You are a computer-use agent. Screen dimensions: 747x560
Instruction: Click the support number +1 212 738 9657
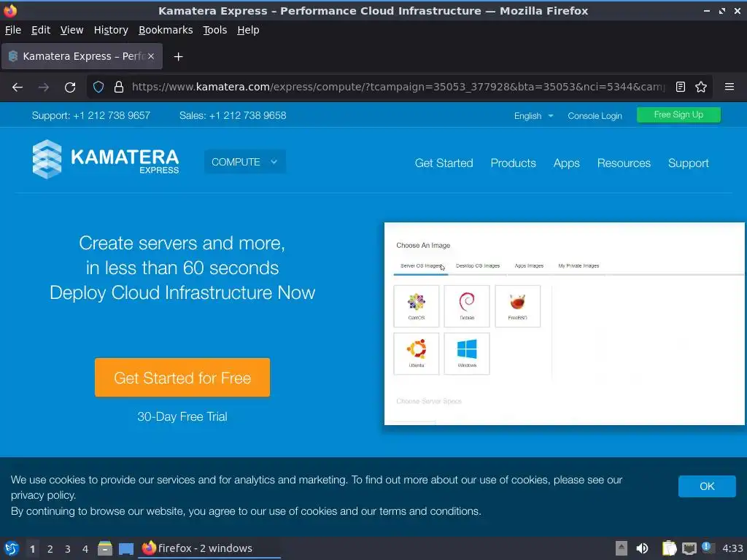[x=112, y=116]
